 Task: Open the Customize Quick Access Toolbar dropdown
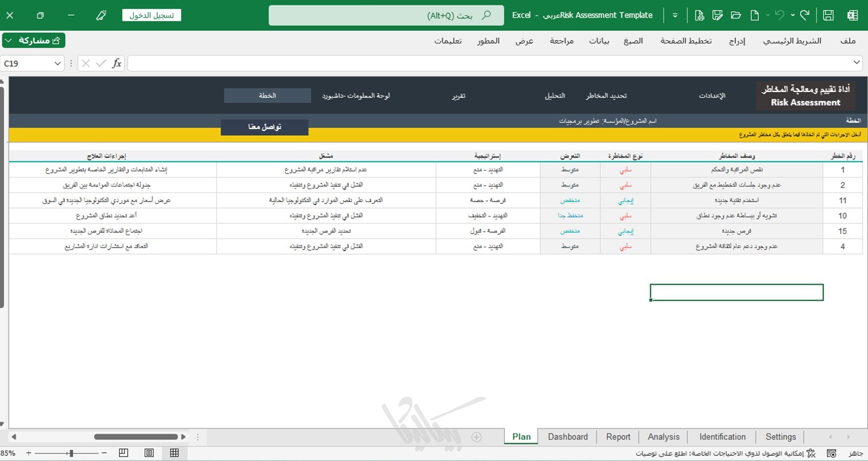675,15
